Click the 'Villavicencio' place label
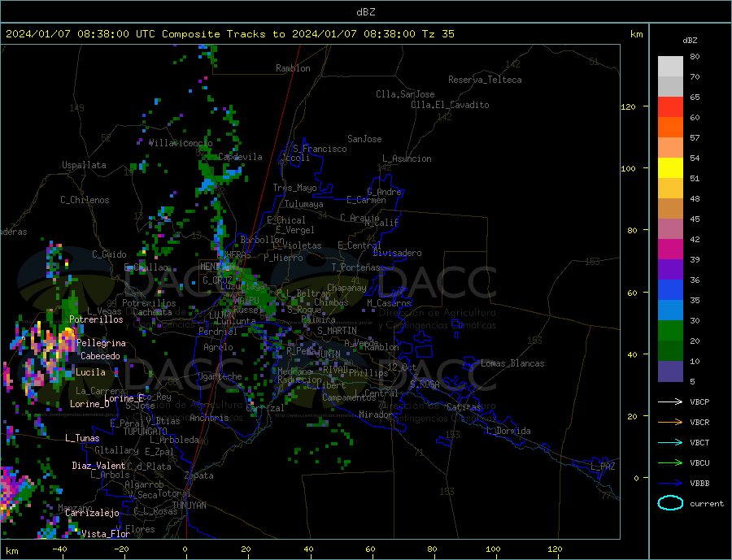The width and height of the screenshot is (732, 560). (181, 143)
